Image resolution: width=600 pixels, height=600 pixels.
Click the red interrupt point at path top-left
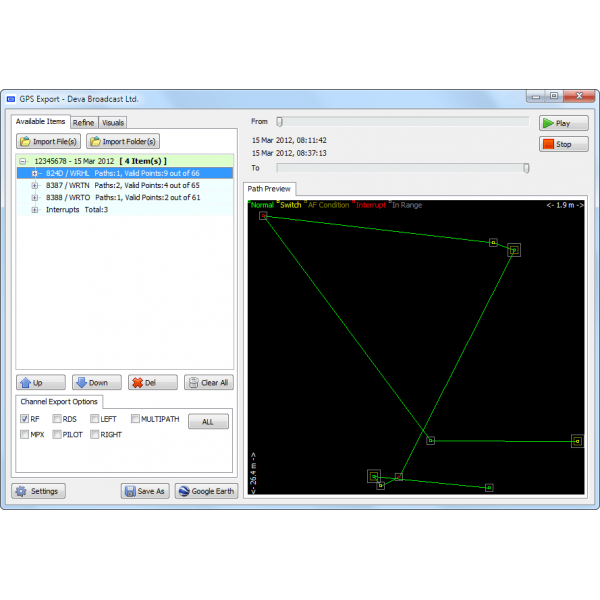point(263,216)
